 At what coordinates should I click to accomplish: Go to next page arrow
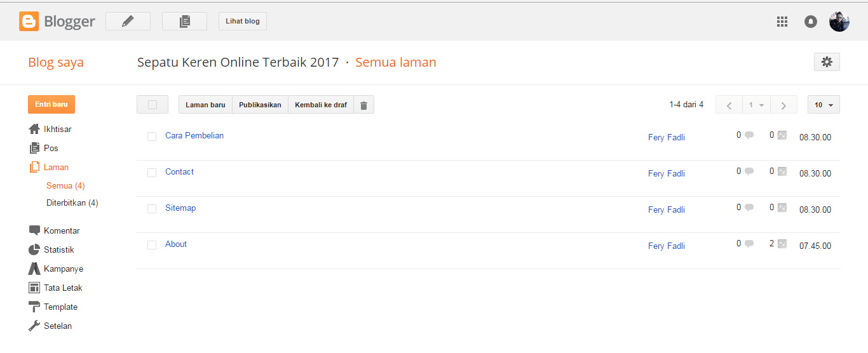click(784, 105)
